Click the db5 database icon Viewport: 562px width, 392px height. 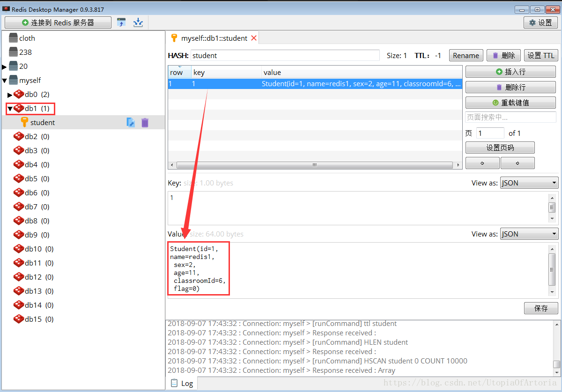(19, 178)
